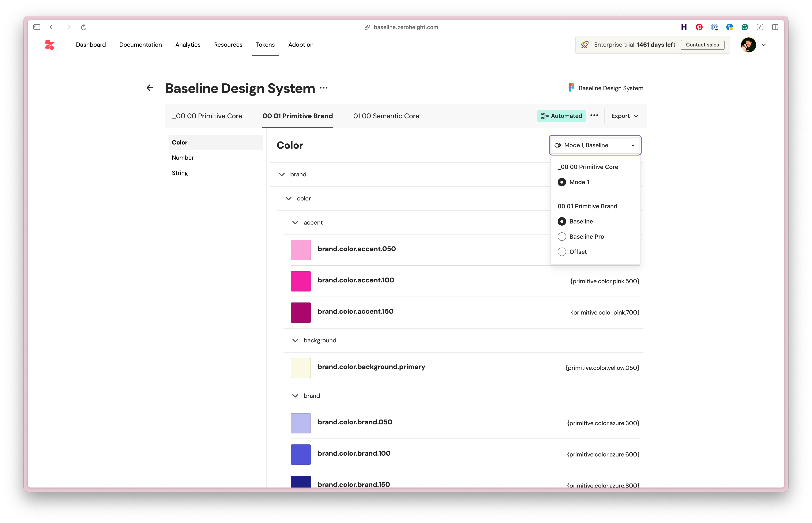Switch to the 01 00 Semantic Core tab

pos(386,116)
